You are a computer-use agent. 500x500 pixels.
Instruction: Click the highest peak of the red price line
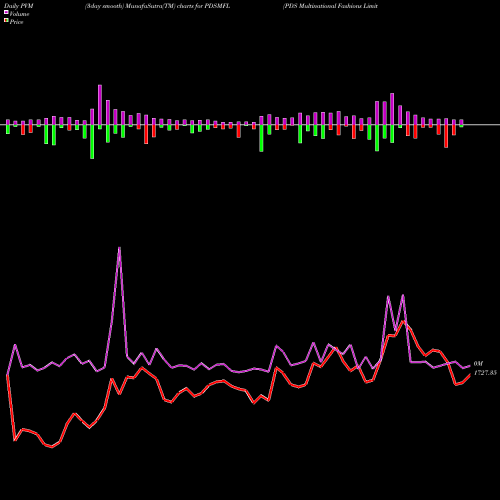404,321
